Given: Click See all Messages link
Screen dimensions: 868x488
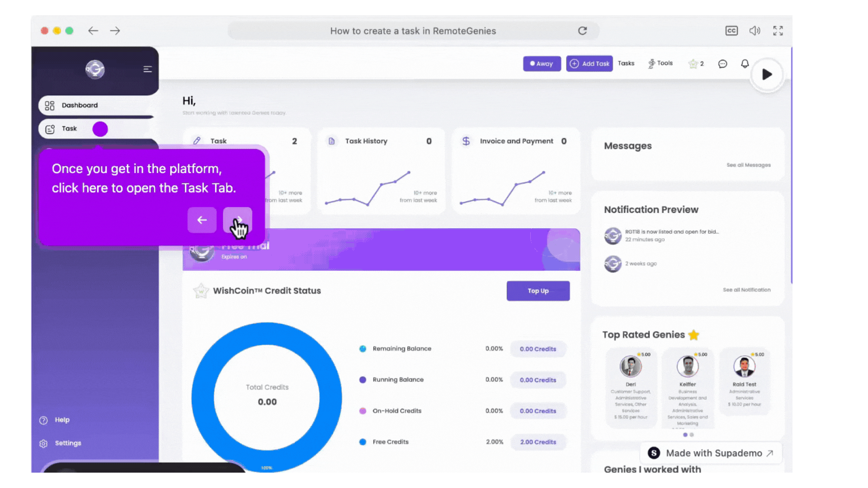Looking at the screenshot, I should click(748, 165).
